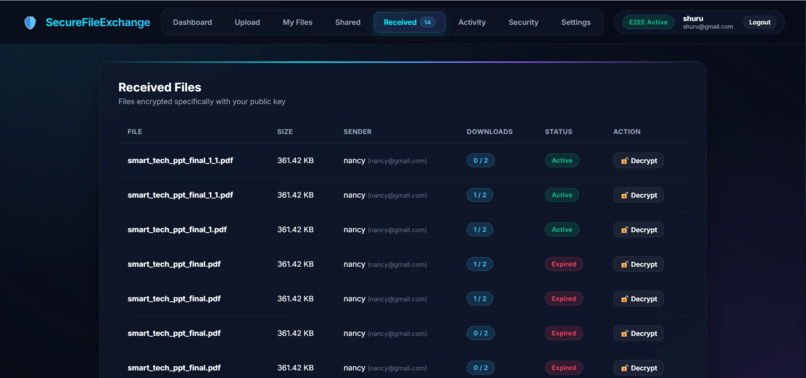This screenshot has width=806, height=378.
Task: Click the SecureFileExchange shield logo icon
Action: pyautogui.click(x=30, y=23)
